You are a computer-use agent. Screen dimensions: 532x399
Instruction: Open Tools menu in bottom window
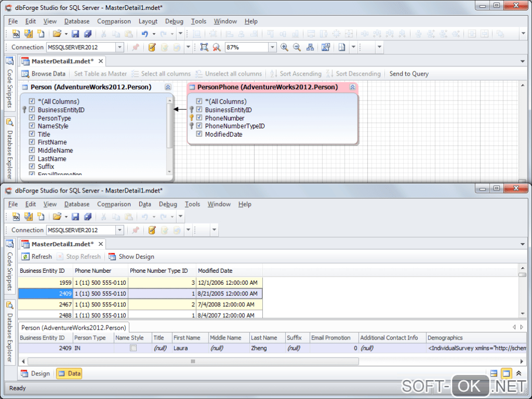tap(192, 204)
